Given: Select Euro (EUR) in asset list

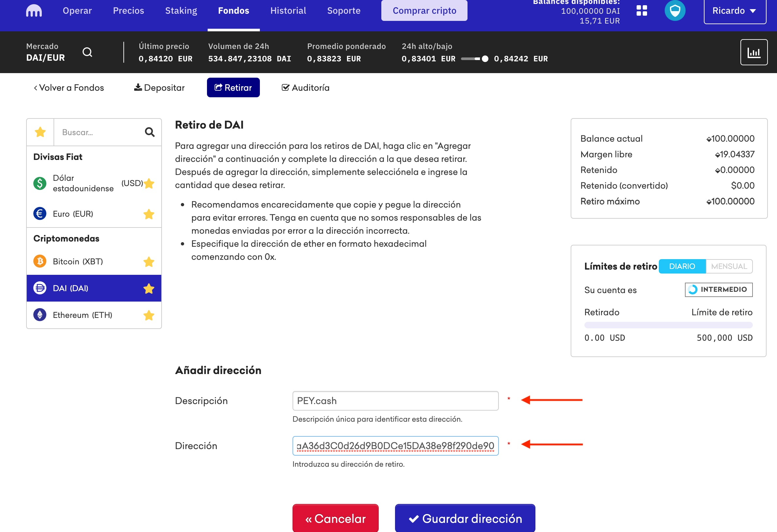Looking at the screenshot, I should pos(94,214).
